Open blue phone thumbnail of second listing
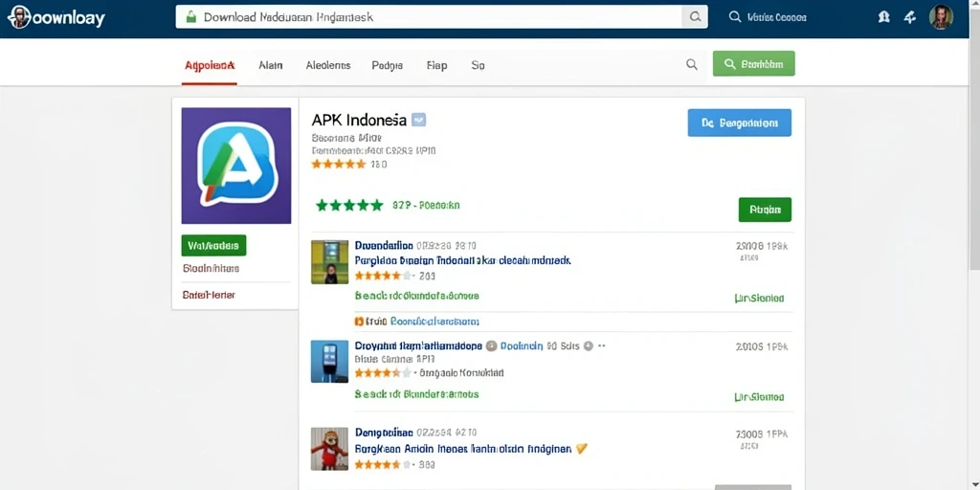This screenshot has height=490, width=980. 329,361
